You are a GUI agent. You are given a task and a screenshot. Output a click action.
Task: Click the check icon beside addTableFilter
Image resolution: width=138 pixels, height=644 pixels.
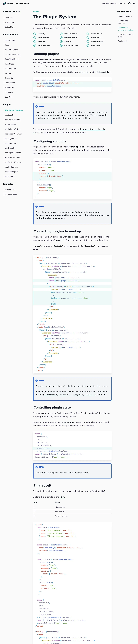(88, 34)
